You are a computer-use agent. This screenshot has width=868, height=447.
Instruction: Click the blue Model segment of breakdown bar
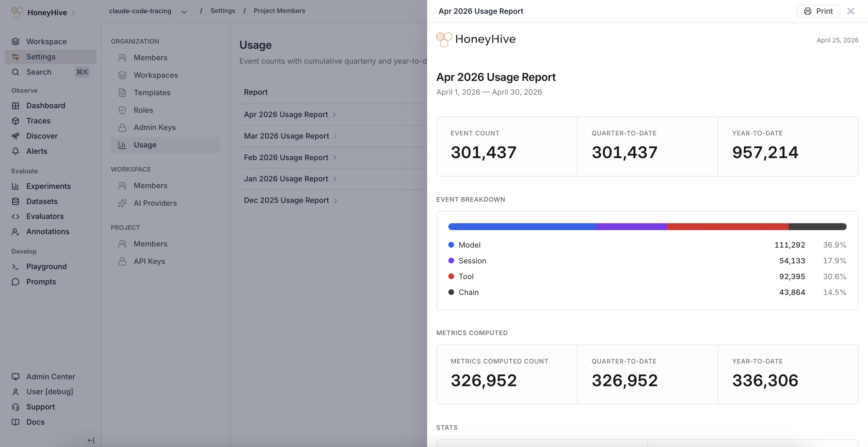(x=522, y=226)
